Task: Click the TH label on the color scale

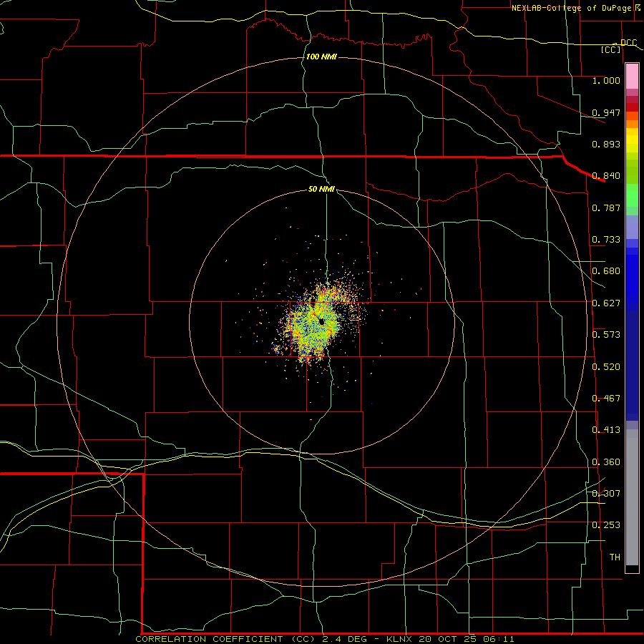Action: [615, 557]
